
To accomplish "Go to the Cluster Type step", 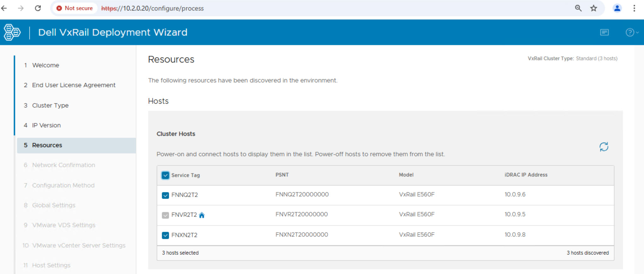I will 50,105.
